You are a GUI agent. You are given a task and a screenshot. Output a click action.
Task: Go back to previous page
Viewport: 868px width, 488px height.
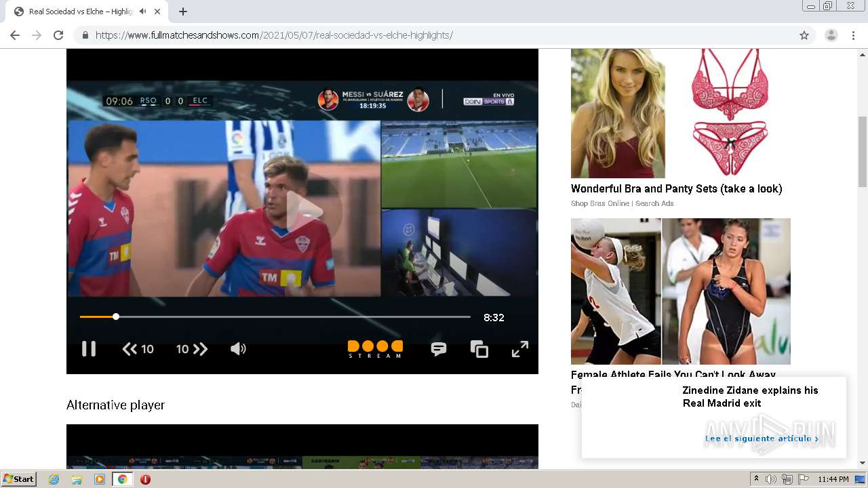tap(15, 35)
